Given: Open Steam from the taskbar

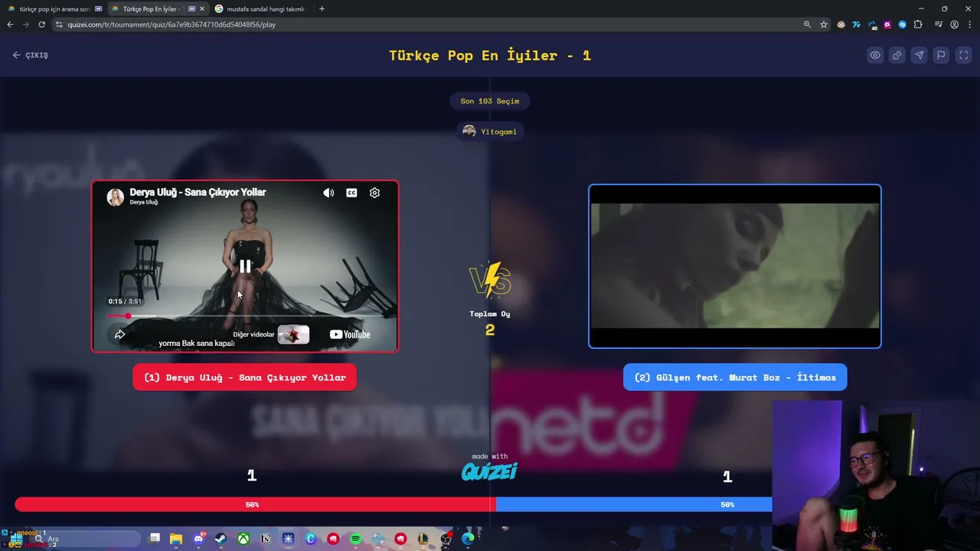Looking at the screenshot, I should coord(220,539).
